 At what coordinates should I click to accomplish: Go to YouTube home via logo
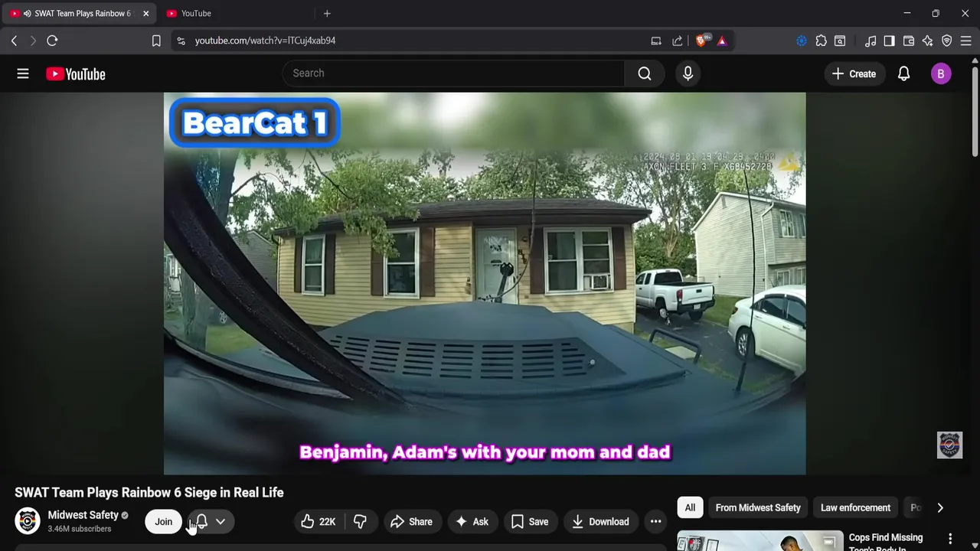coord(75,74)
